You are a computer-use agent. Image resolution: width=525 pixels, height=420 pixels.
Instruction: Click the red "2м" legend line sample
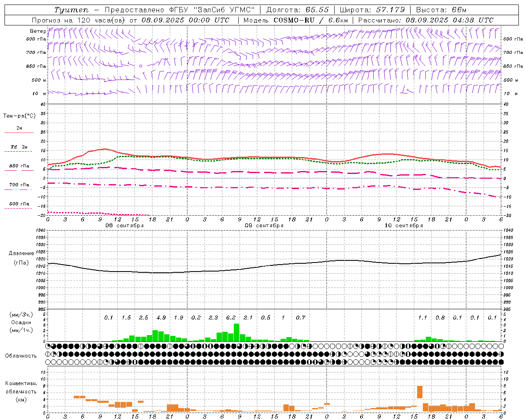tap(19, 132)
